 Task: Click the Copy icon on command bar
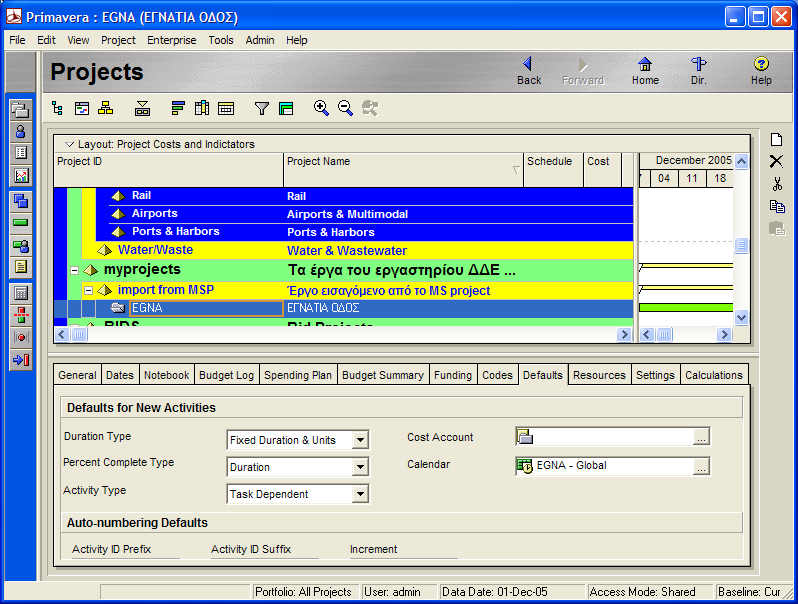[777, 206]
